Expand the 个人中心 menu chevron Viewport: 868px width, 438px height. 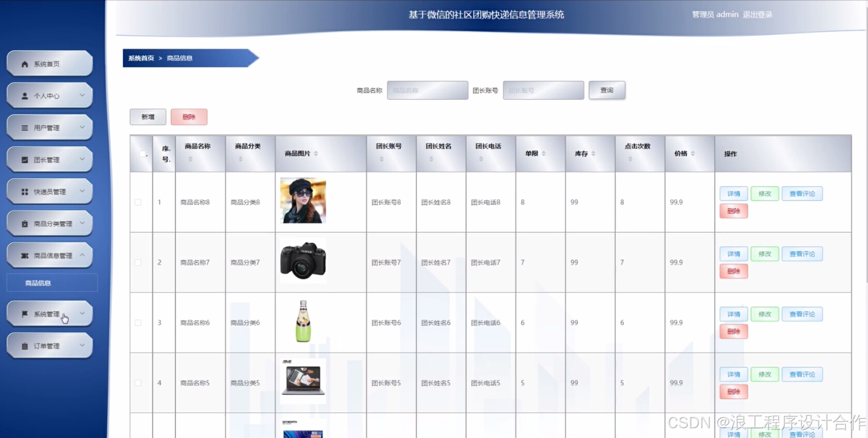pos(82,95)
